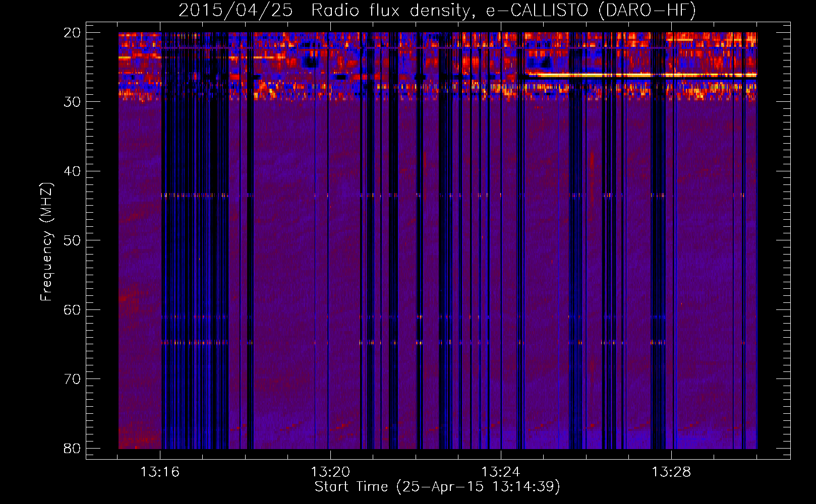This screenshot has height=504, width=816.
Task: Click the 30 MHz frequency tick label
Action: (72, 102)
